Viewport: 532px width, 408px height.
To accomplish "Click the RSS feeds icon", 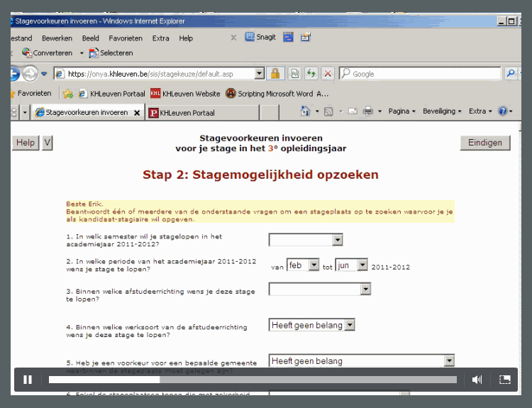I will (x=328, y=111).
